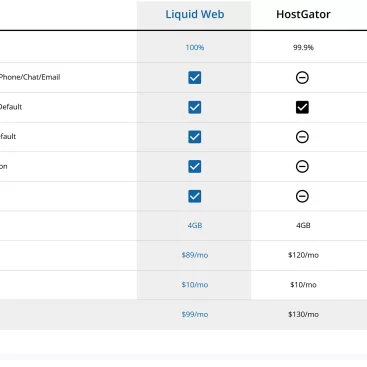Click the Phone/Chat/Email row label
The image size is (367, 367).
pos(30,77)
